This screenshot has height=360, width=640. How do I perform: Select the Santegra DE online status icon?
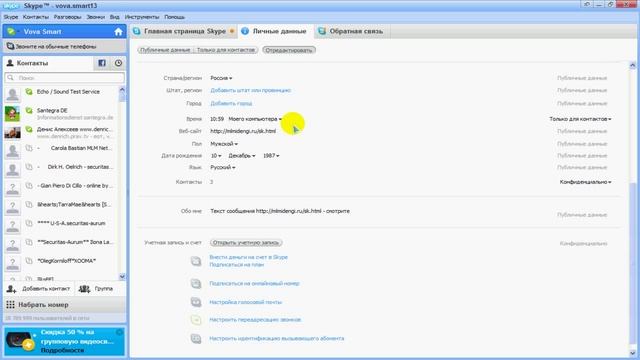(29, 110)
